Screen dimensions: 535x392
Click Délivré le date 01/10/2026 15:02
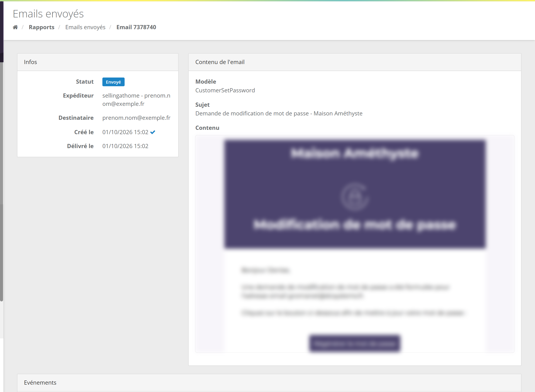click(x=125, y=146)
